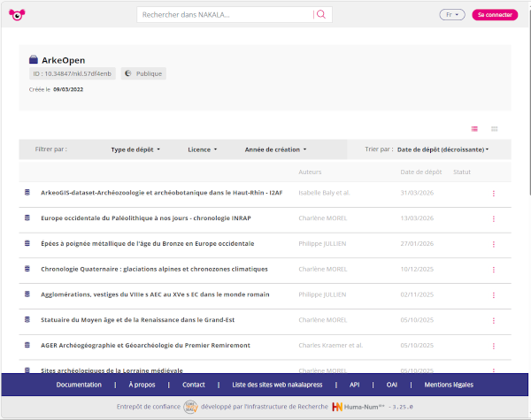This screenshot has width=531, height=420.
Task: Open options menu for AGER Archéogéographie row
Action: pos(494,346)
